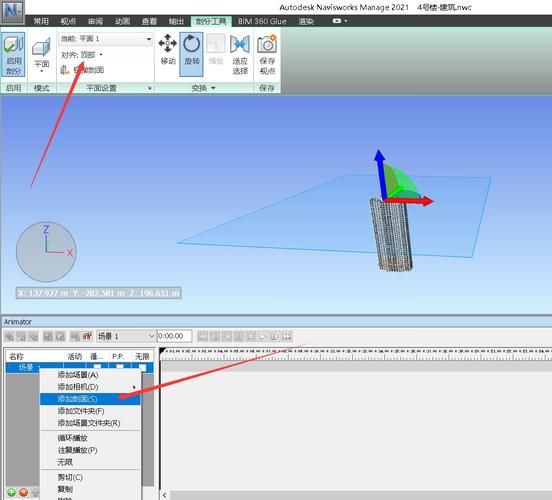This screenshot has width=552, height=500.
Task: Open the 场景 1 scene picker dropdown
Action: (x=126, y=336)
